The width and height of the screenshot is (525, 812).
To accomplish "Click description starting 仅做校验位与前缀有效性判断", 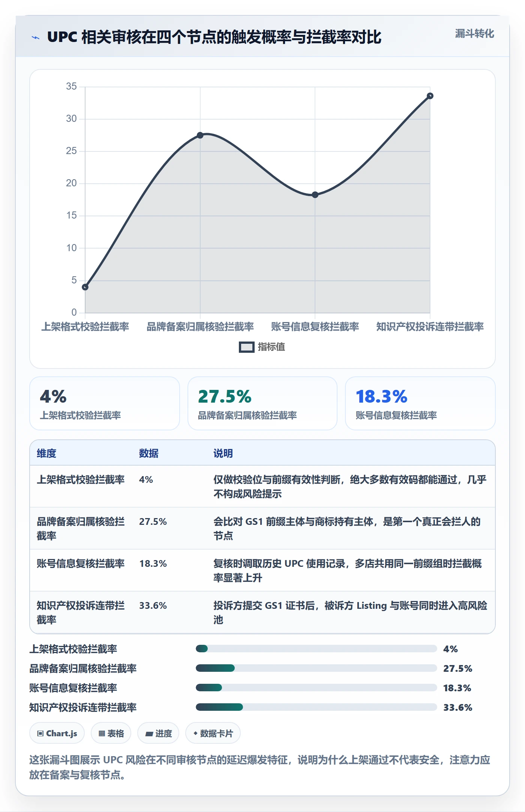I will point(350,487).
